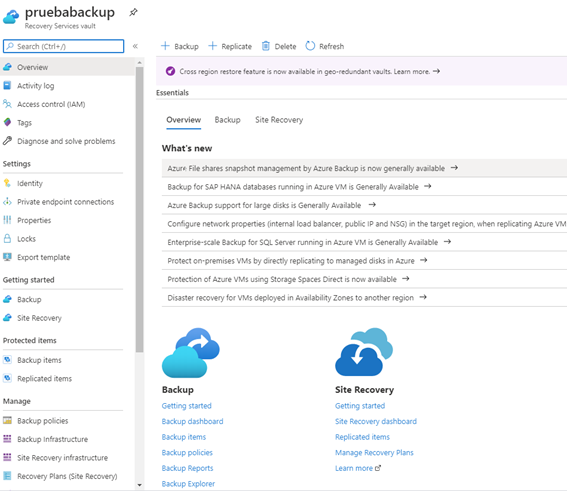This screenshot has width=567, height=491.
Task: Click the Refresh toolbar button
Action: pyautogui.click(x=325, y=46)
